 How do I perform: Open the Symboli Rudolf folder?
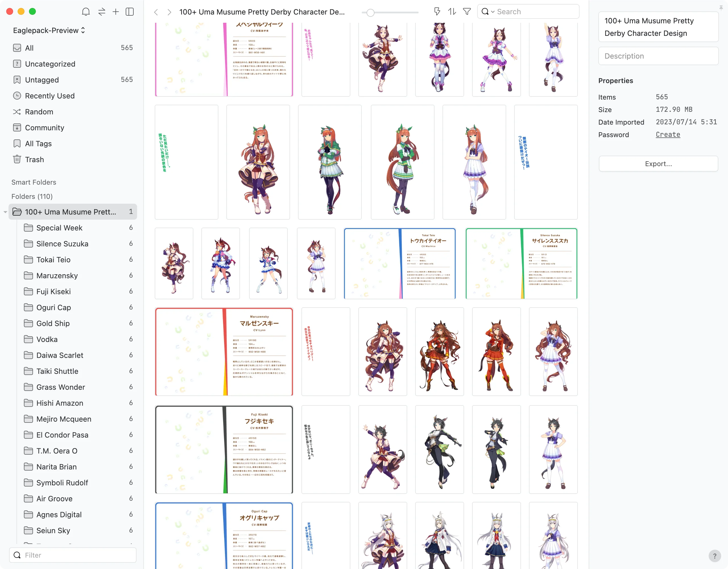click(78, 483)
